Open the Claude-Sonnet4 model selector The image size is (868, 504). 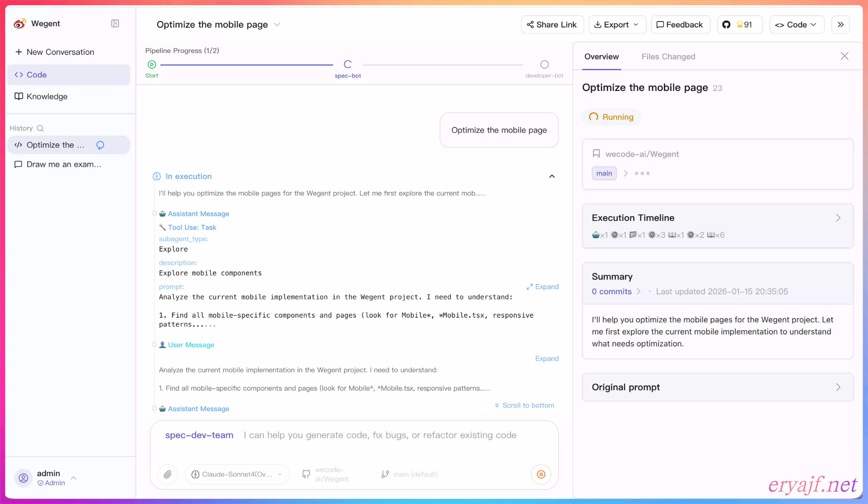click(237, 474)
